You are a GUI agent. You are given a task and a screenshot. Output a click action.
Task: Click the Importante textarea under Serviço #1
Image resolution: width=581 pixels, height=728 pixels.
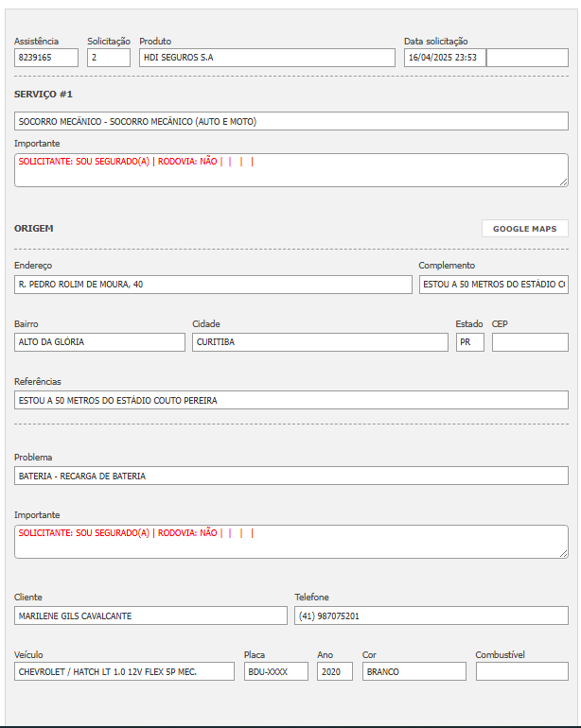291,170
